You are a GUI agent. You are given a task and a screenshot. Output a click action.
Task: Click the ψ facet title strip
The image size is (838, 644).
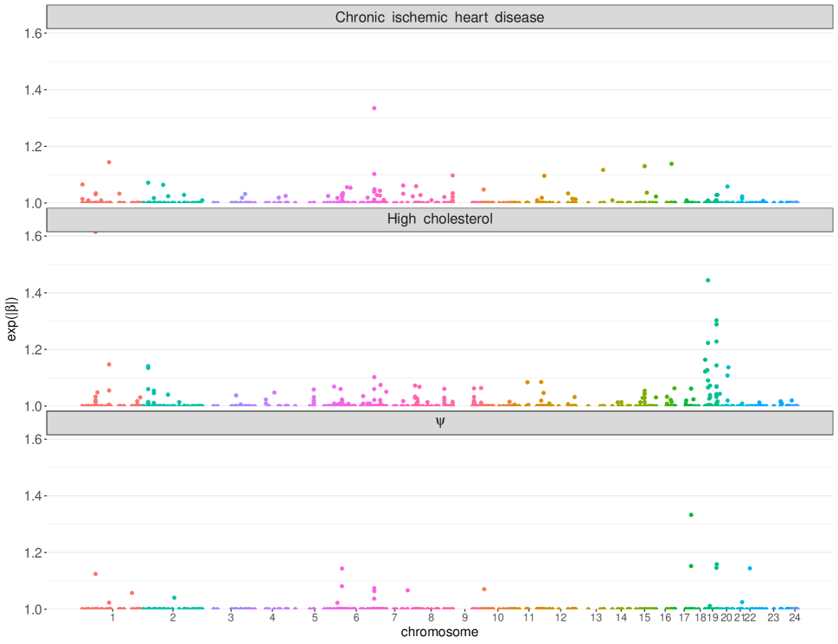click(x=439, y=423)
